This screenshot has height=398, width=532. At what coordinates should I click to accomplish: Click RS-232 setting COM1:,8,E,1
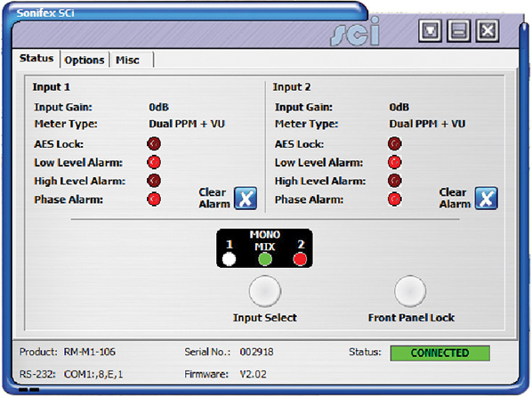tap(93, 374)
